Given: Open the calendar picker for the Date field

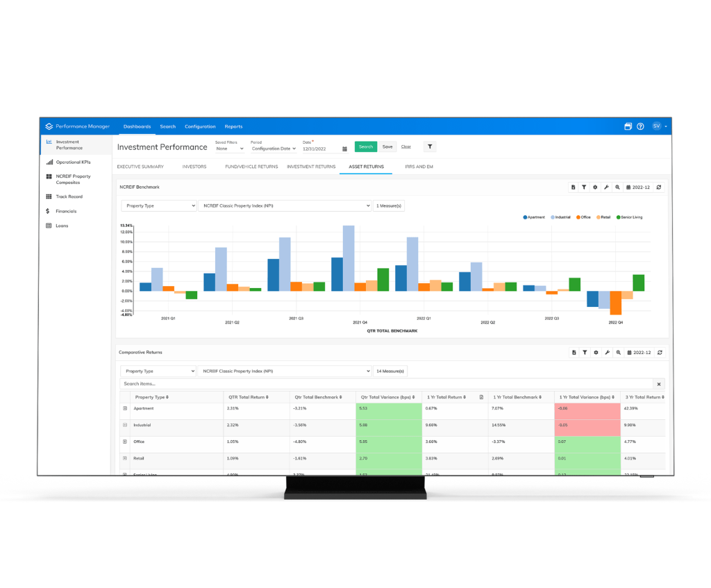Looking at the screenshot, I should tap(345, 149).
